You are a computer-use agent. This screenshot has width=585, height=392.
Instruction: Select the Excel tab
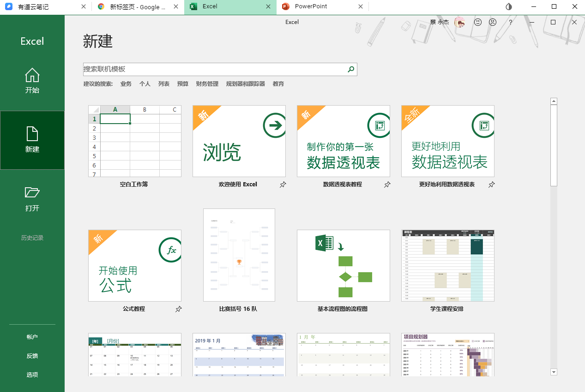(x=230, y=7)
